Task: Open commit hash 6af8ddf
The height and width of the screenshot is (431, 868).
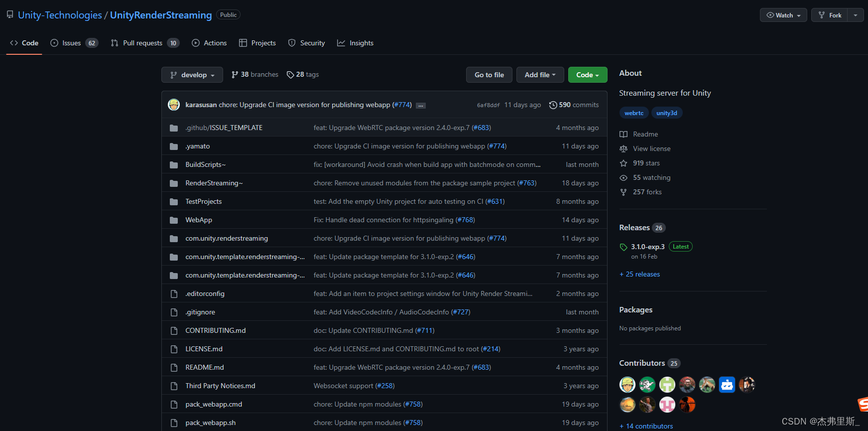Action: 488,105
